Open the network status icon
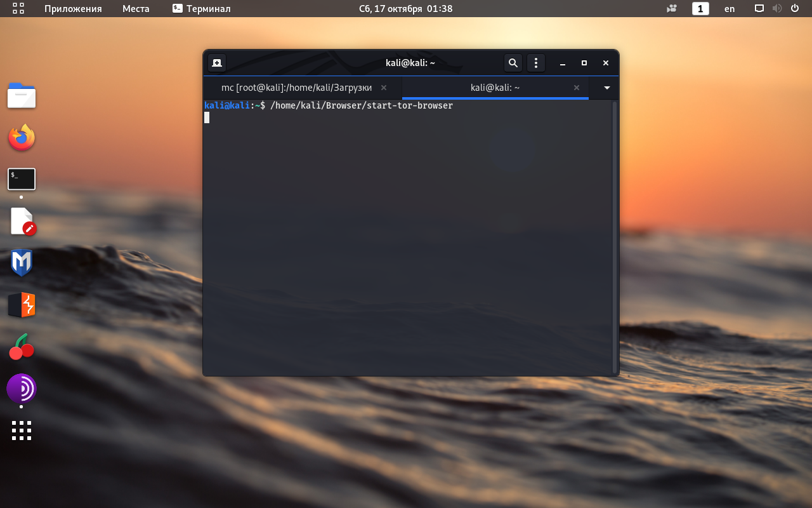The width and height of the screenshot is (812, 508). pyautogui.click(x=759, y=8)
